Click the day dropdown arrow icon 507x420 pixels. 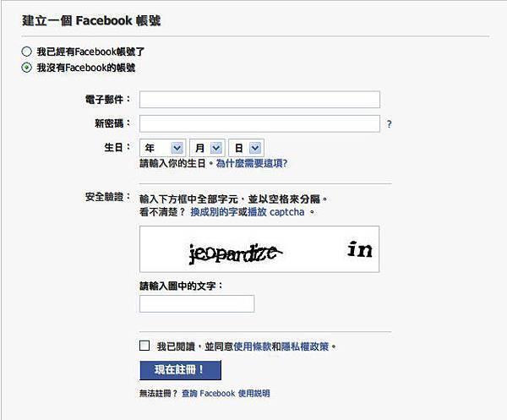click(x=255, y=148)
